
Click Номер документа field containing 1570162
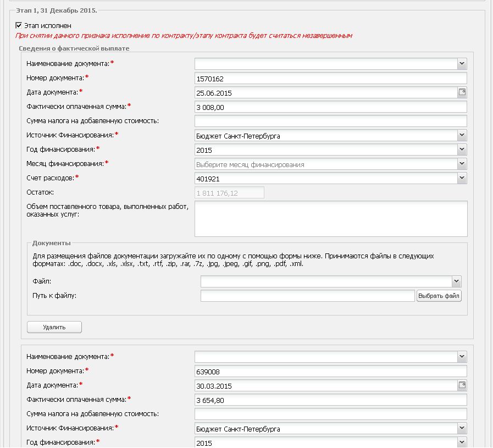(331, 78)
